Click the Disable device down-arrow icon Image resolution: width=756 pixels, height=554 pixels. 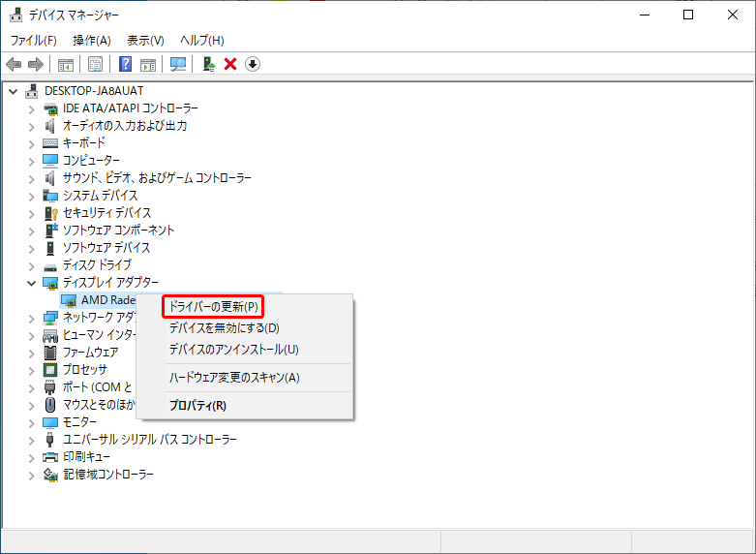(x=253, y=64)
